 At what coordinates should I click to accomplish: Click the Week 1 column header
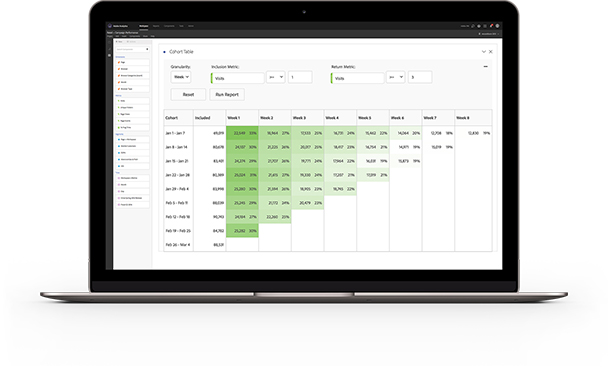point(242,118)
